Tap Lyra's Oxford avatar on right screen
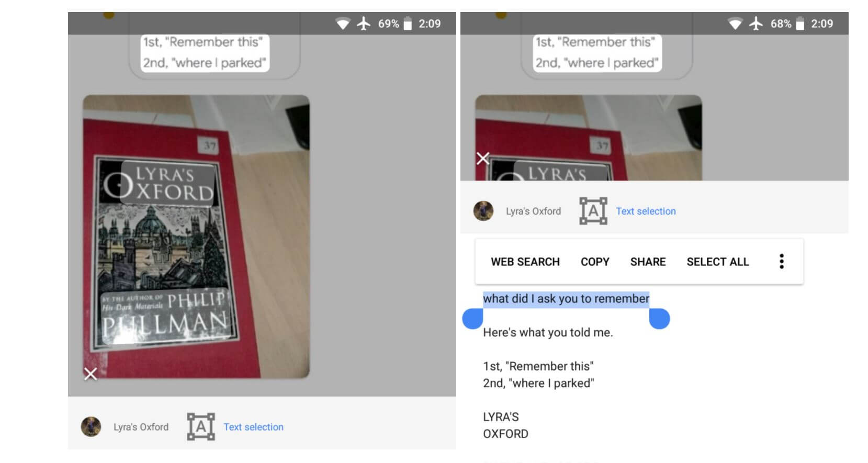 click(483, 211)
